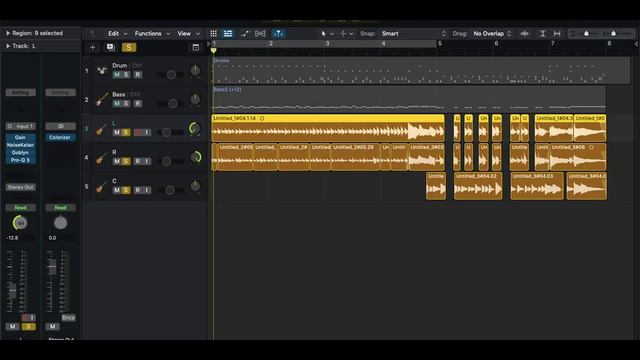Open the Colorizer plugin slot

[x=60, y=138]
